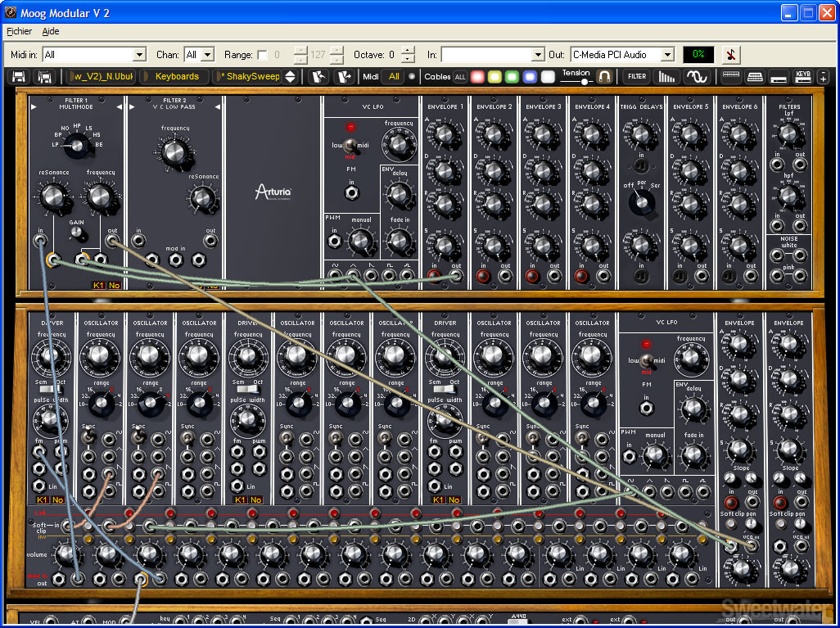The height and width of the screenshot is (628, 840).
Task: Click the pink noise output jack
Action: coord(800,276)
